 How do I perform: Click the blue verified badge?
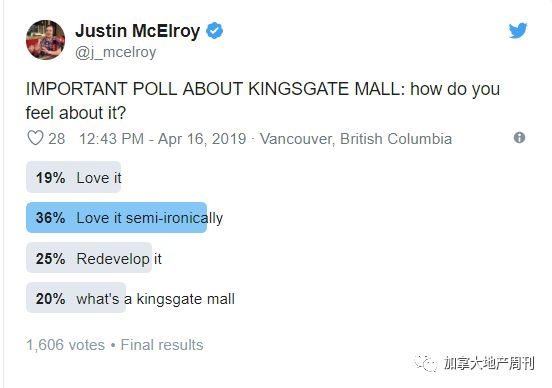(214, 31)
